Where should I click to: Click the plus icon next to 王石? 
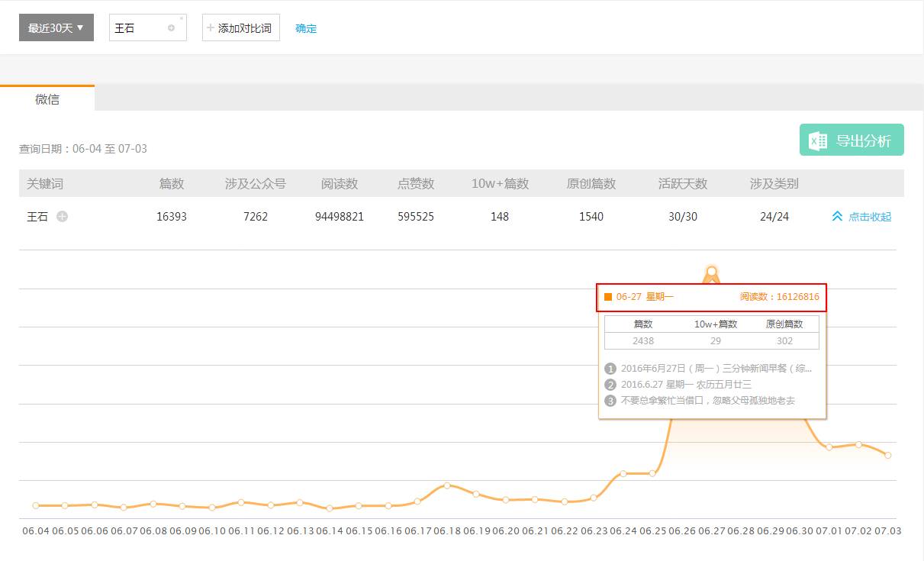click(63, 217)
